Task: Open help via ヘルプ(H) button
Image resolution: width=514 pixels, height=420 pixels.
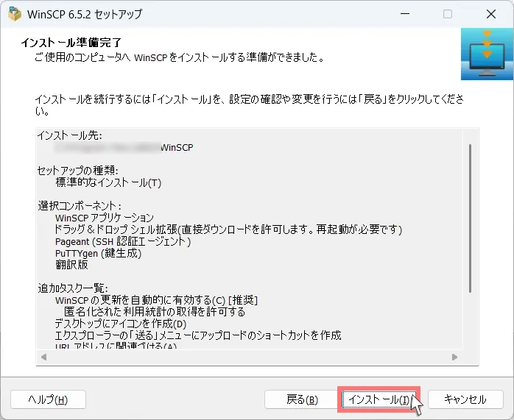Action: [x=48, y=399]
